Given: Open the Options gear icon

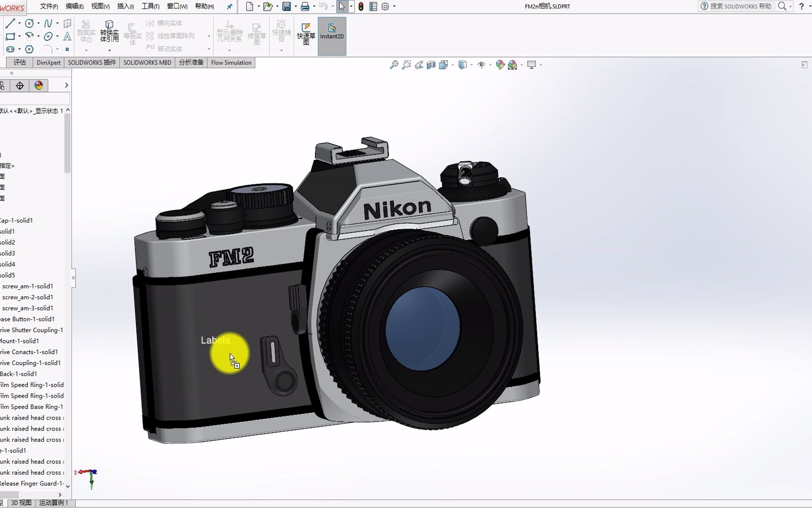Looking at the screenshot, I should [385, 7].
